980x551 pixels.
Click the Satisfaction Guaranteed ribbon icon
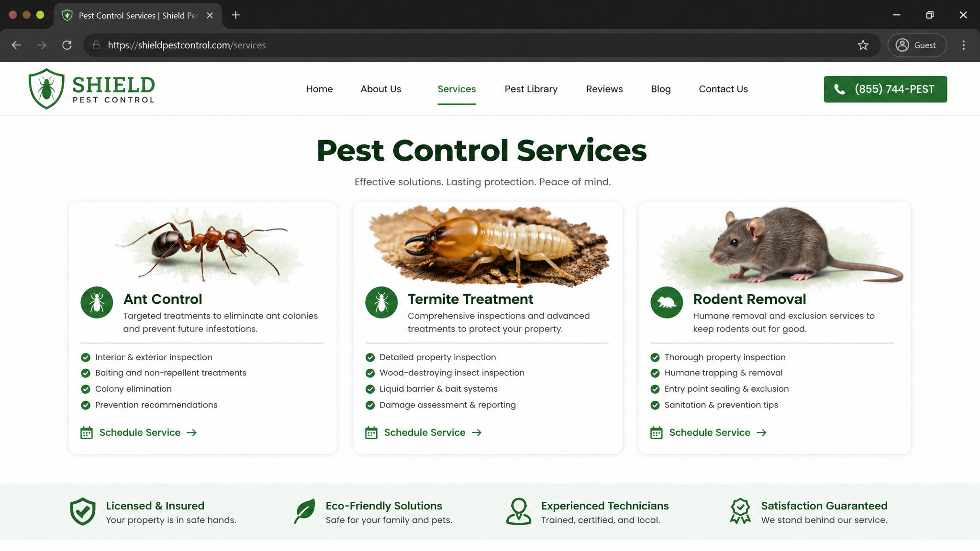(740, 511)
